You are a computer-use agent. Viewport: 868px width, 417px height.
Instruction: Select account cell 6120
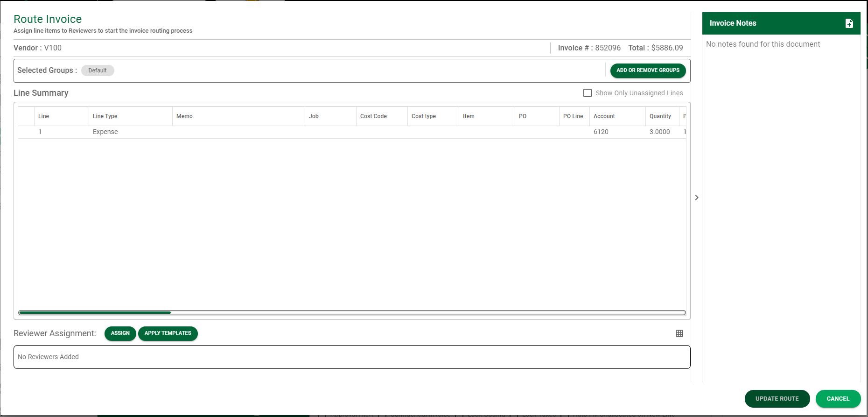click(617, 132)
